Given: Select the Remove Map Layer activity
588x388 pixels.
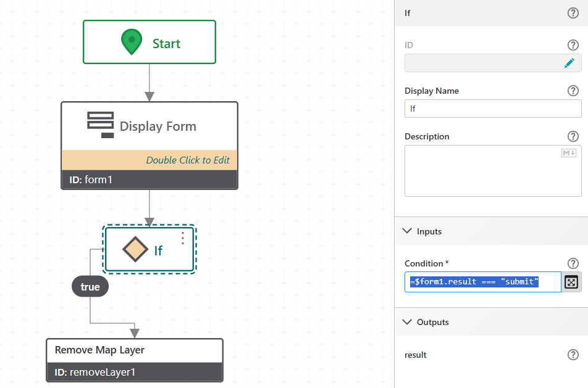Looking at the screenshot, I should [x=135, y=360].
